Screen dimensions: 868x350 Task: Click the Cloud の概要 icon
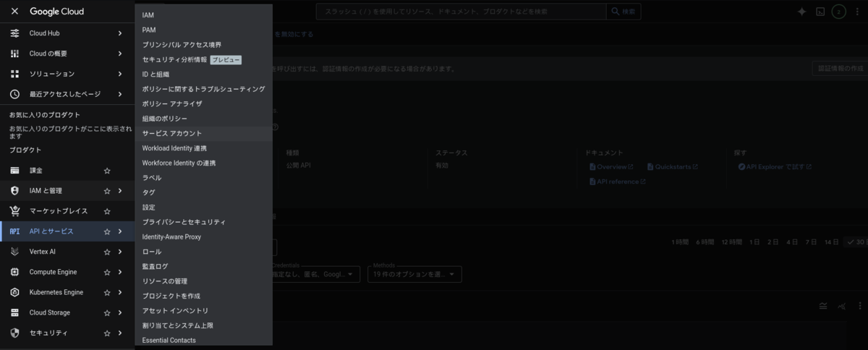click(x=14, y=54)
